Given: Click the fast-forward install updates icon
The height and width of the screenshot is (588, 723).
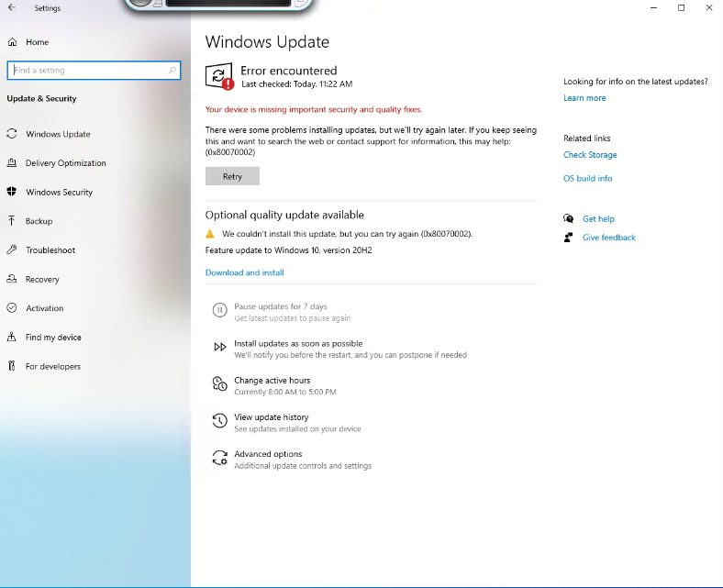Looking at the screenshot, I should point(220,347).
